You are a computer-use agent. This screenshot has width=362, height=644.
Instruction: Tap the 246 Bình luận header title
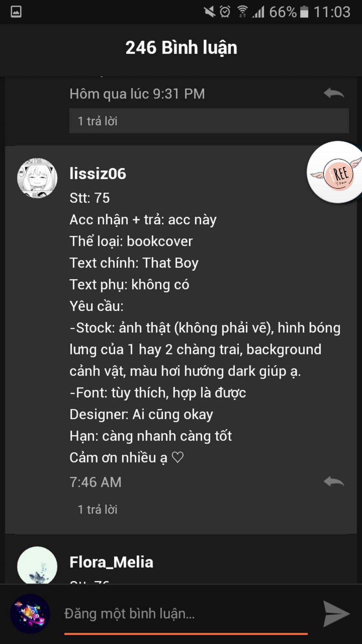click(181, 47)
